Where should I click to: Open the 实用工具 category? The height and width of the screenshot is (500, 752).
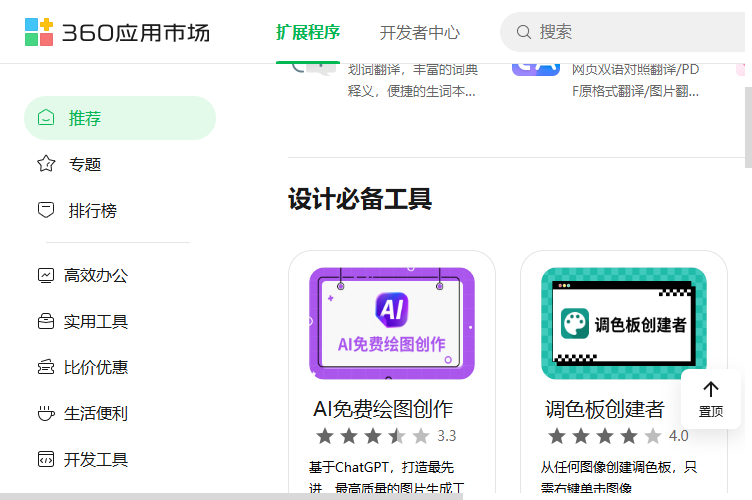[96, 322]
